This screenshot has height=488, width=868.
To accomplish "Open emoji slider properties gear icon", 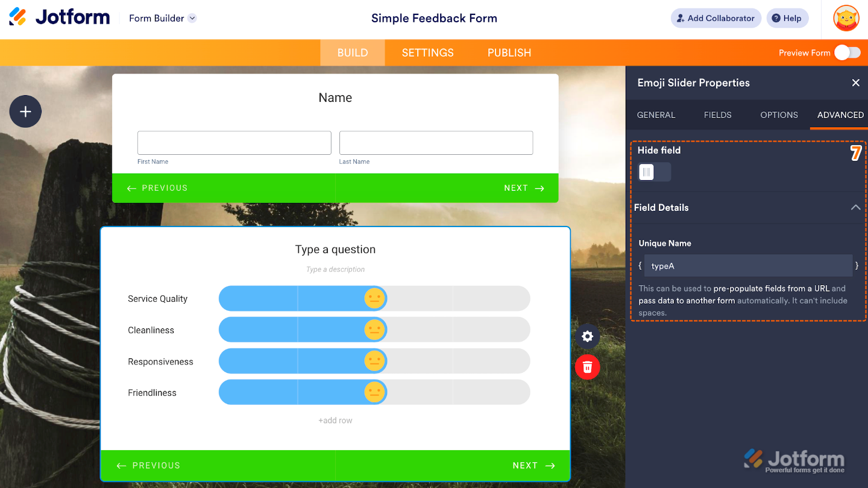I will [x=588, y=336].
